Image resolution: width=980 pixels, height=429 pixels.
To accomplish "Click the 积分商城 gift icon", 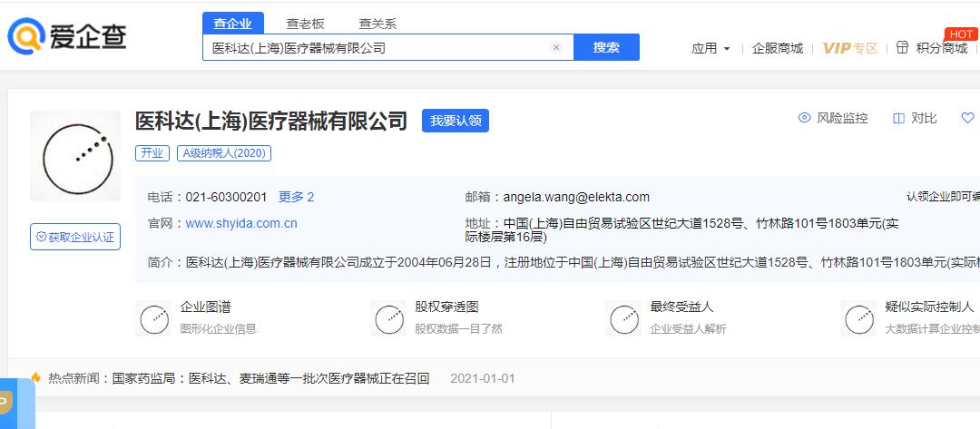I will coord(902,47).
